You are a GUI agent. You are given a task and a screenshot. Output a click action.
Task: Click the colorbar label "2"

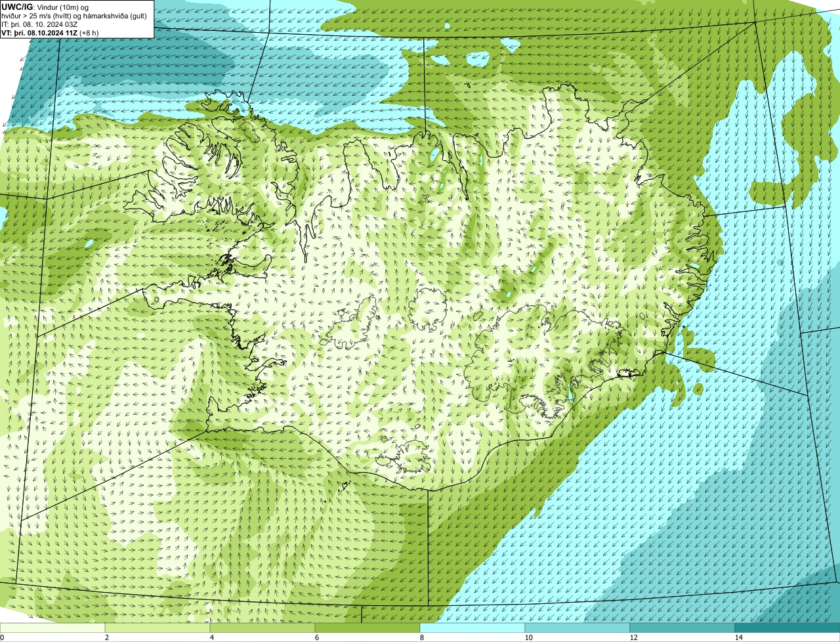[107, 637]
